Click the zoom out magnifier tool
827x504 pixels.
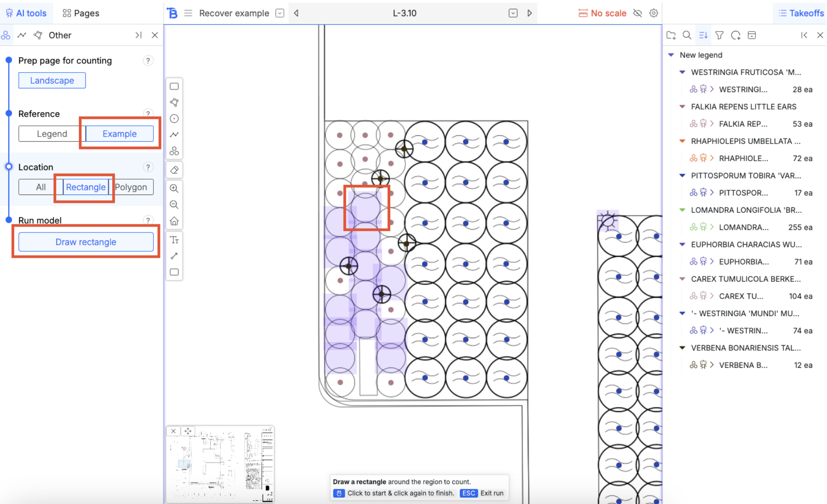click(174, 205)
